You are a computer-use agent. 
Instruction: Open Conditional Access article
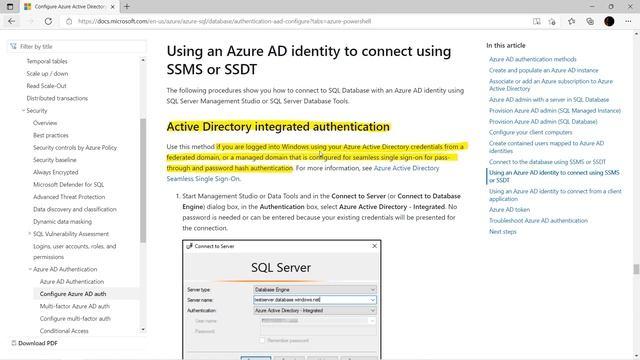pos(64,331)
